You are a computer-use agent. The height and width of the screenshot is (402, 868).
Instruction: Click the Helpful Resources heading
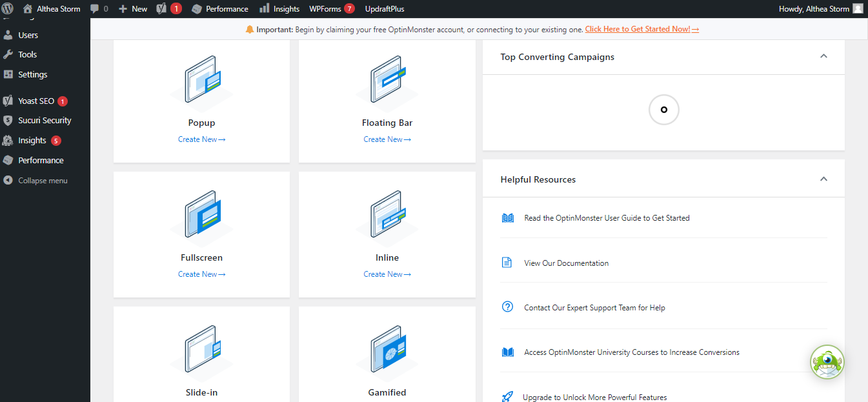tap(538, 179)
